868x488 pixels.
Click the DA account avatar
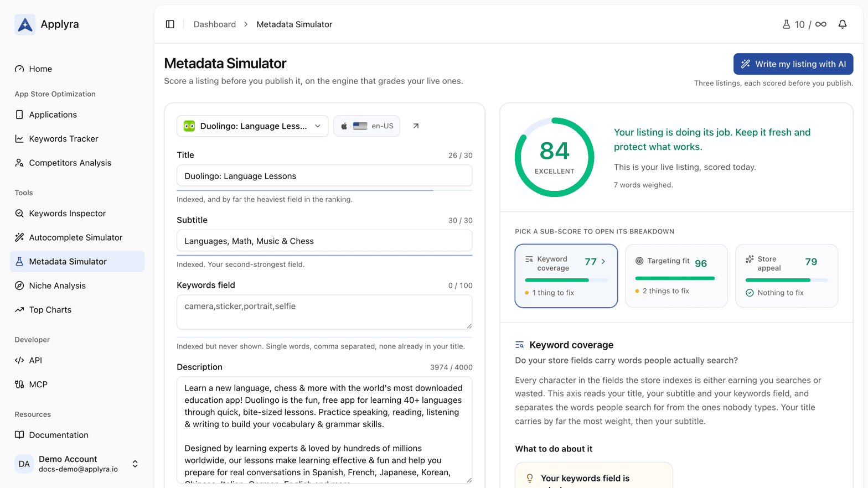point(24,464)
